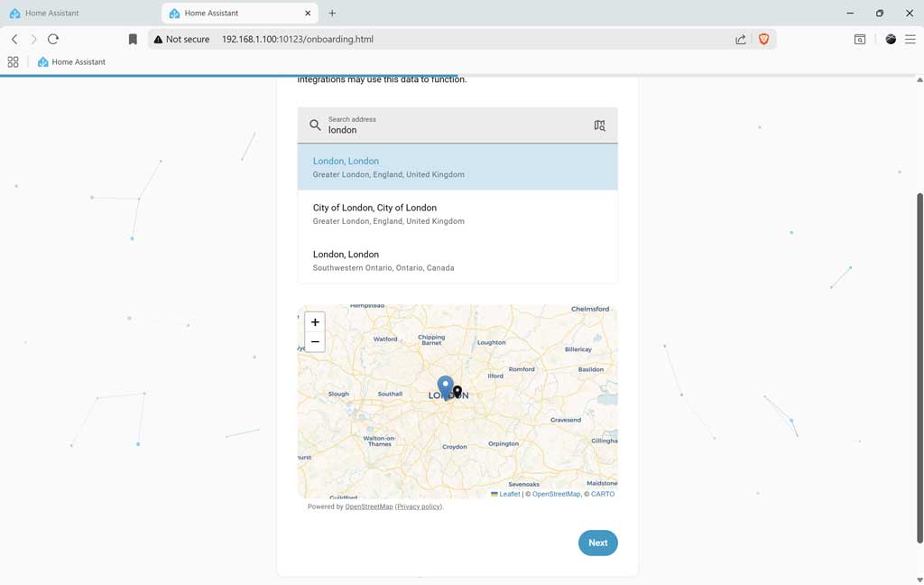The width and height of the screenshot is (924, 585).
Task: Open the CARTO attribution link
Action: 603,494
